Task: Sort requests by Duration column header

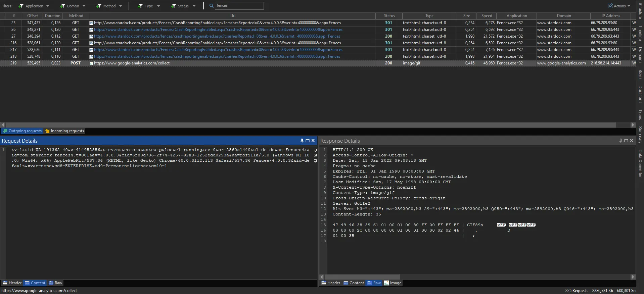Action: point(53,16)
